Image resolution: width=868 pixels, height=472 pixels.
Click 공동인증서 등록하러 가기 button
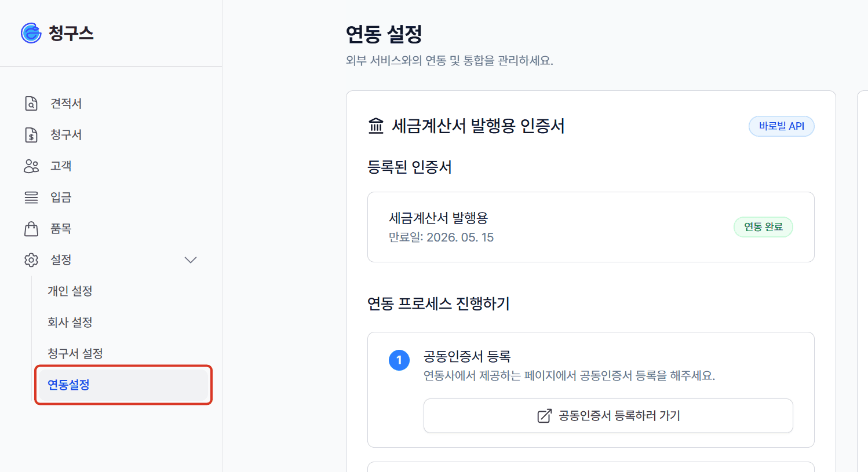coord(608,416)
